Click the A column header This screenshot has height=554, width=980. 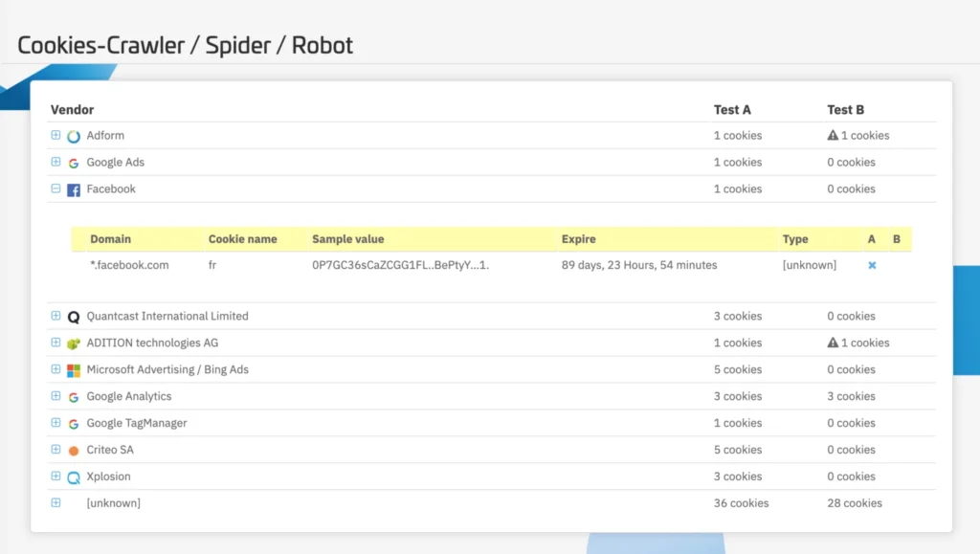pos(871,239)
